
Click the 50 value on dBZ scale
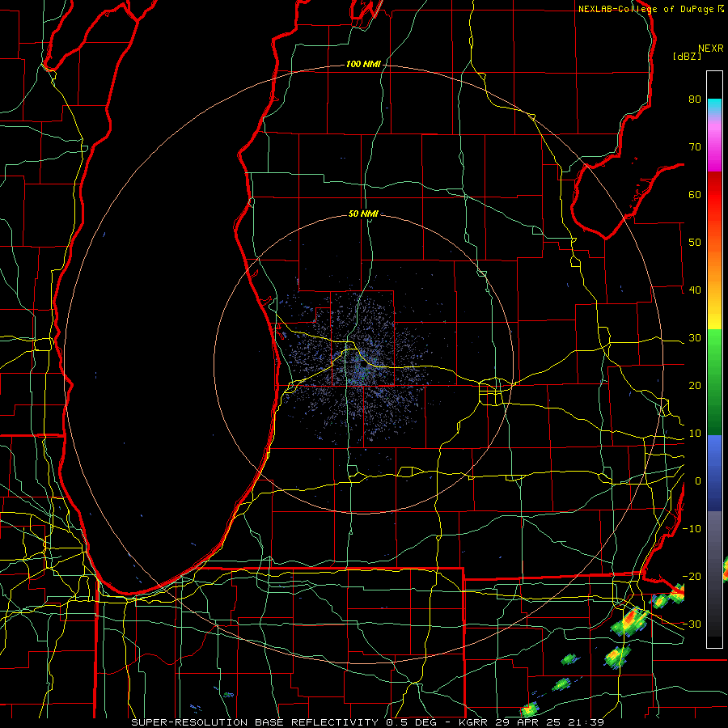[x=695, y=243]
